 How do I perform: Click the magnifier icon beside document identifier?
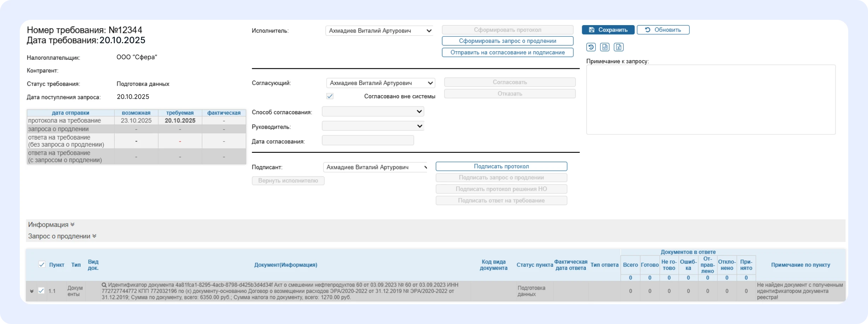[104, 285]
